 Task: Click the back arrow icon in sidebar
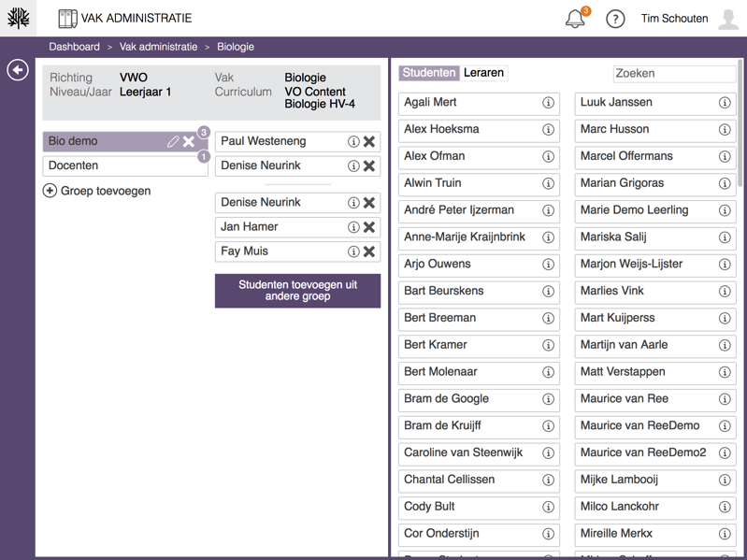(x=18, y=70)
